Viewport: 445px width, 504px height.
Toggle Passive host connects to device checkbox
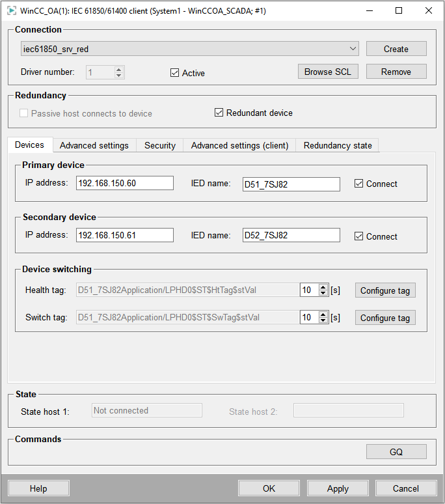coord(24,113)
